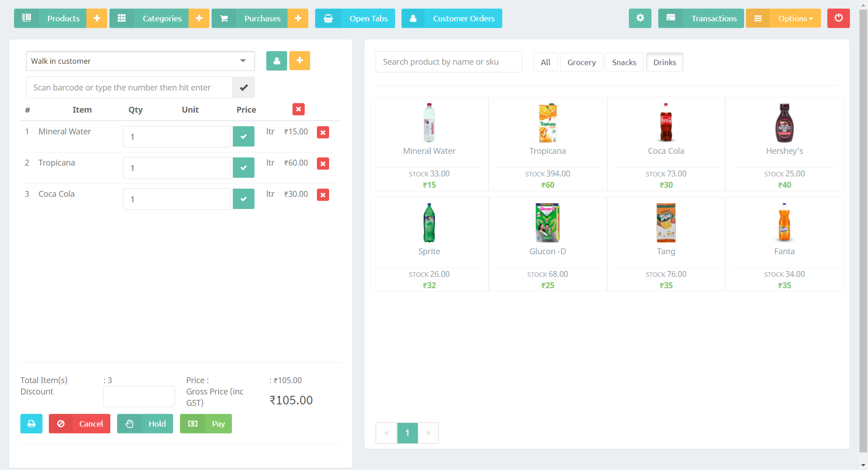
Task: Add a new category with plus icon
Action: pyautogui.click(x=199, y=19)
